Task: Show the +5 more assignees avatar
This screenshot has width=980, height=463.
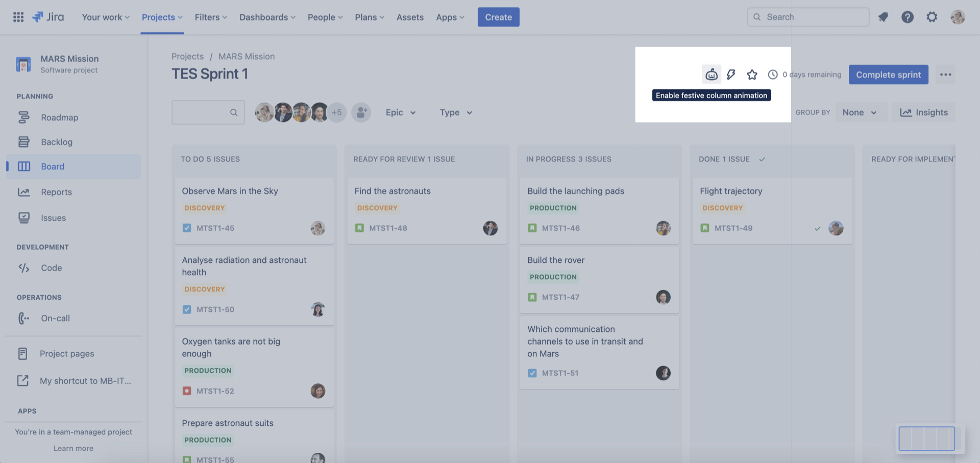Action: tap(337, 112)
